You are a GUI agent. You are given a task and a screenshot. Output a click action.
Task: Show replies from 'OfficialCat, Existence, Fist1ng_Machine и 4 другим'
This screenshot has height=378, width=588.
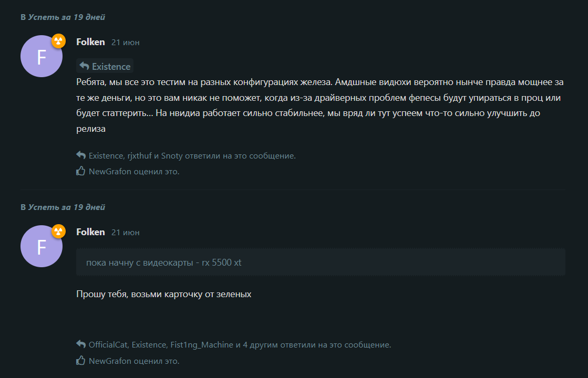point(240,344)
